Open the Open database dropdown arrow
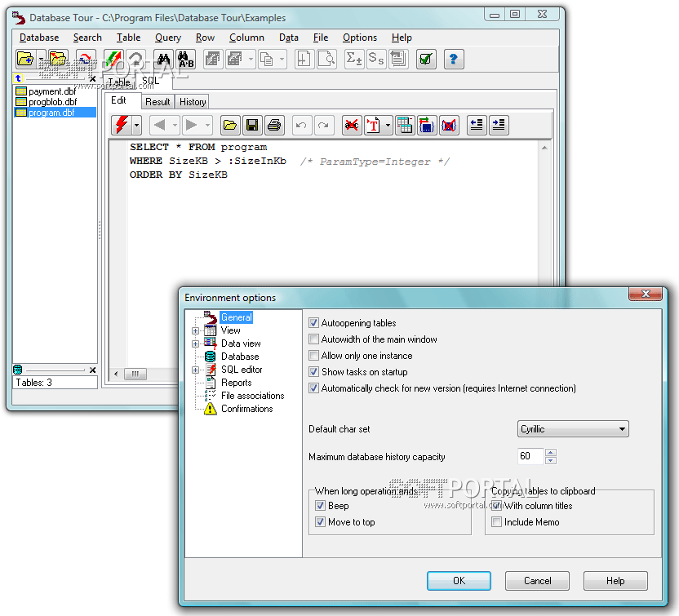 click(41, 59)
